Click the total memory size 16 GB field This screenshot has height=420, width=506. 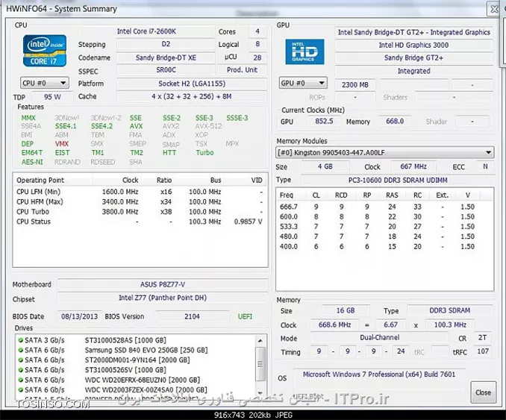(x=346, y=310)
